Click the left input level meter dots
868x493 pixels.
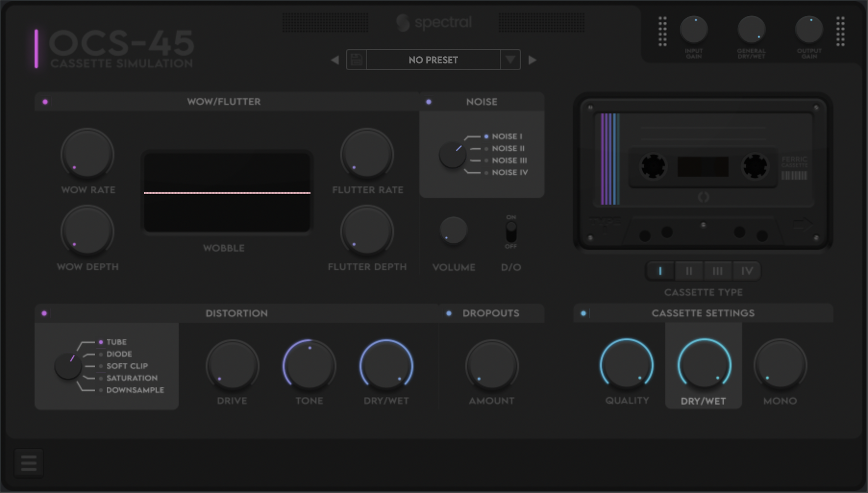click(663, 32)
